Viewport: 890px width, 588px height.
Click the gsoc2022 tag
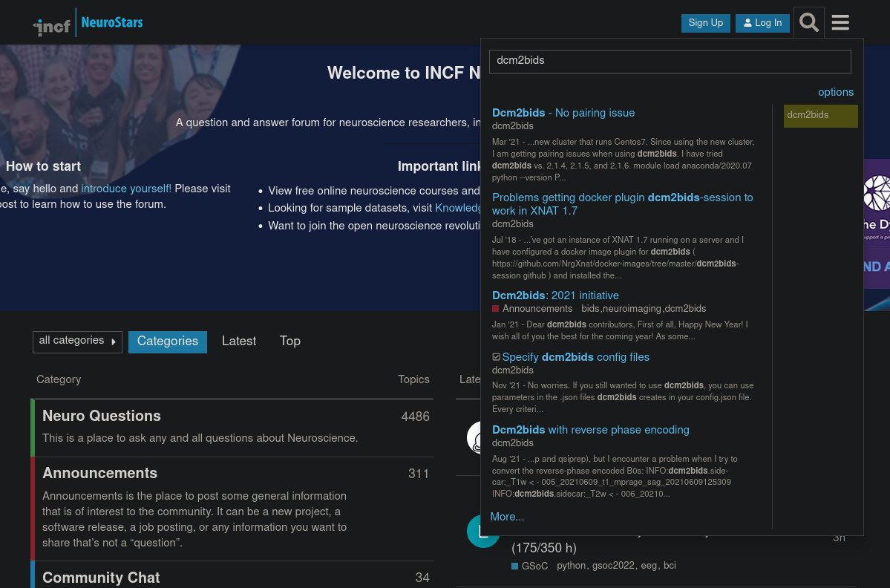(x=613, y=566)
